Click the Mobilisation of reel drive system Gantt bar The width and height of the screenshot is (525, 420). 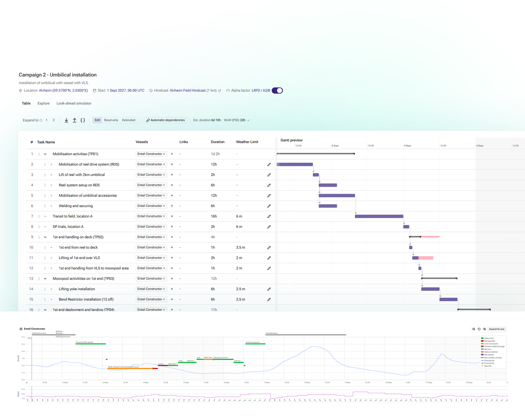295,164
